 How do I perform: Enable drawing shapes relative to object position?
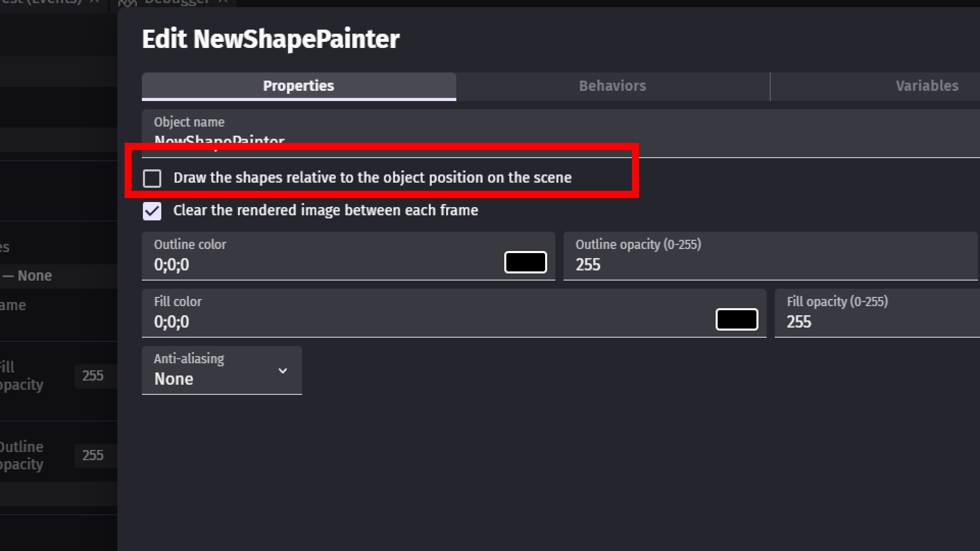coord(152,179)
